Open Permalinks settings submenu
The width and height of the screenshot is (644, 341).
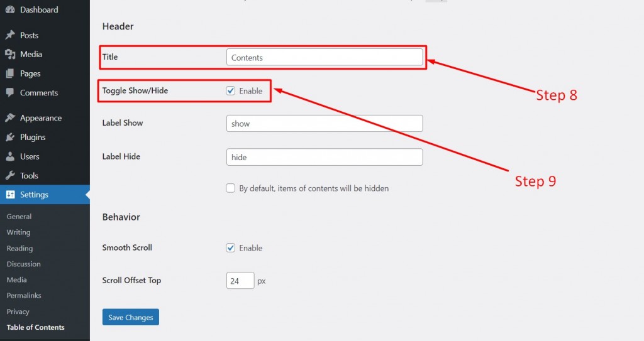[24, 295]
